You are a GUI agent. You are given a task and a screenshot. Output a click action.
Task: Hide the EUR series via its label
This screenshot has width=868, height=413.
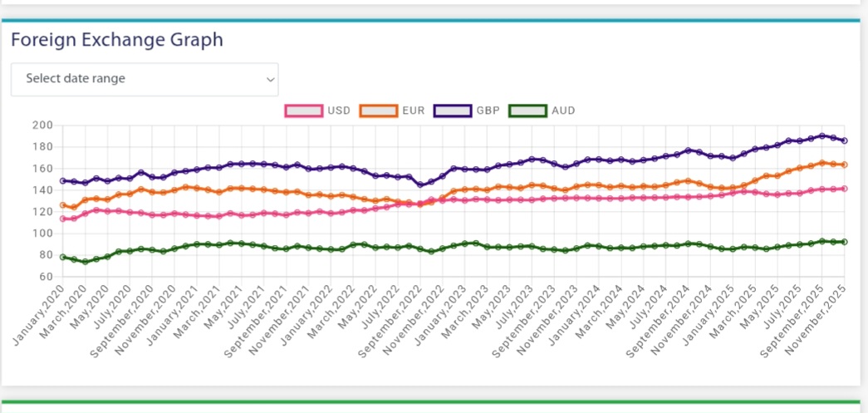414,111
